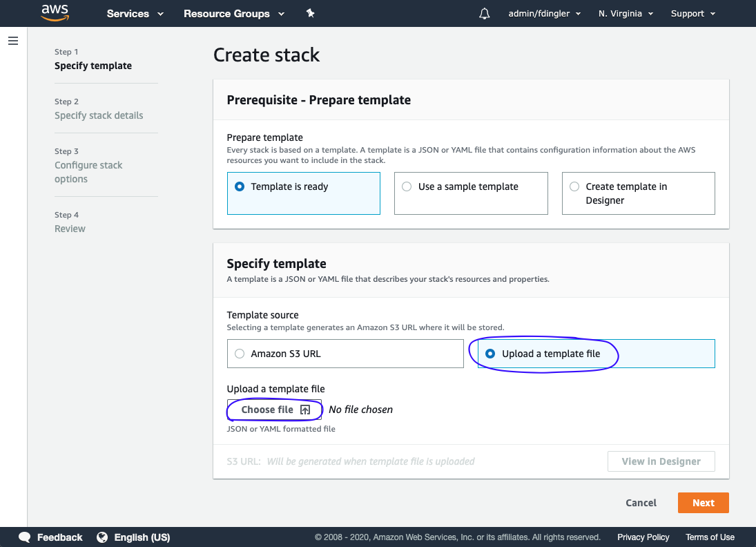Screen dimensions: 756x547
Task: Click the S3 URL placeholder text
Action: pyautogui.click(x=371, y=461)
